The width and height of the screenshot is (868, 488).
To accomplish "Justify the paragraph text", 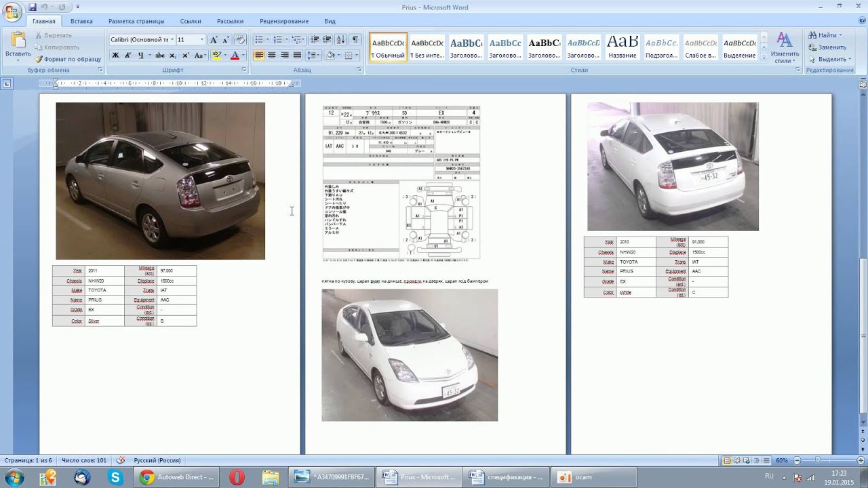I will 297,56.
